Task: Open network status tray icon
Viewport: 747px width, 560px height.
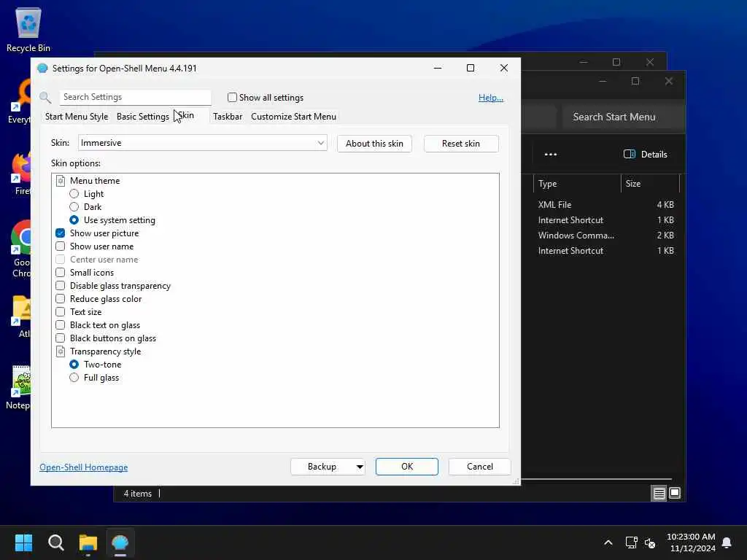Action: pos(631,542)
